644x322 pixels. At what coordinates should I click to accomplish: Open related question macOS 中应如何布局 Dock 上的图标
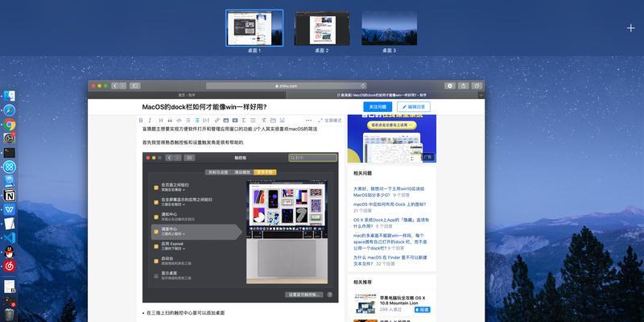pyautogui.click(x=390, y=204)
